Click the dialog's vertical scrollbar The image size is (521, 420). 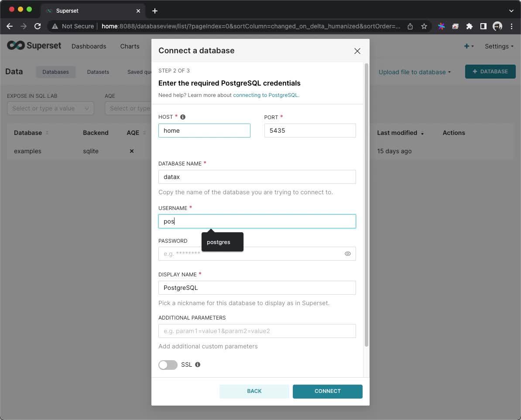point(367,205)
